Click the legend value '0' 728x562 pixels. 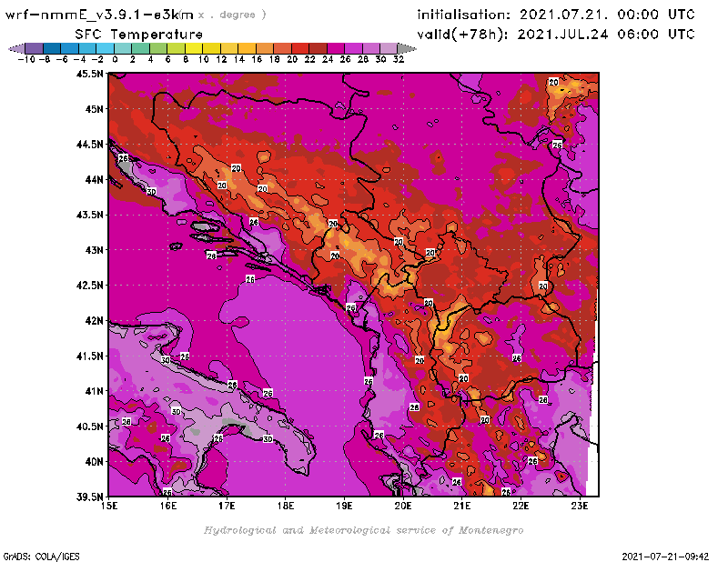pyautogui.click(x=115, y=59)
